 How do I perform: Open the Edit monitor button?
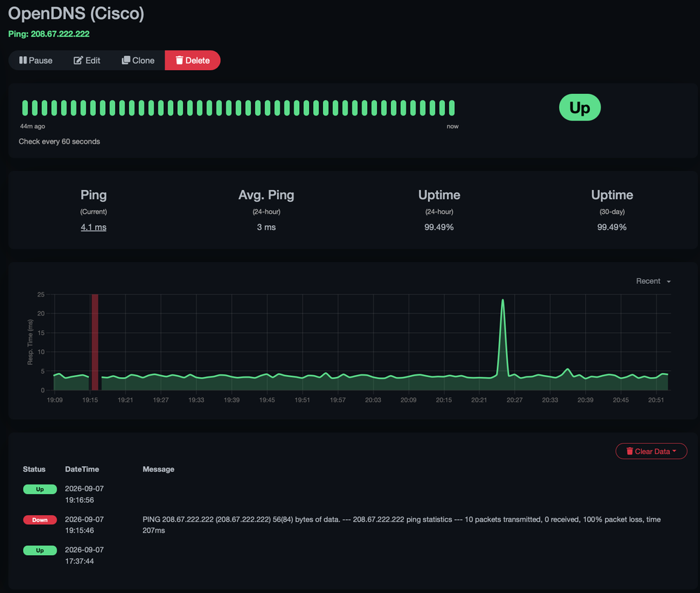(87, 60)
